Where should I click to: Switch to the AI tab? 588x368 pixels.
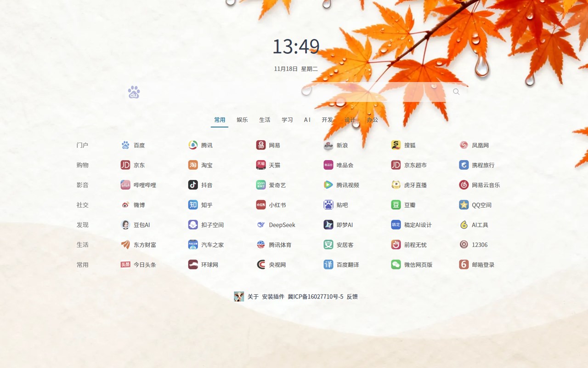coord(307,120)
